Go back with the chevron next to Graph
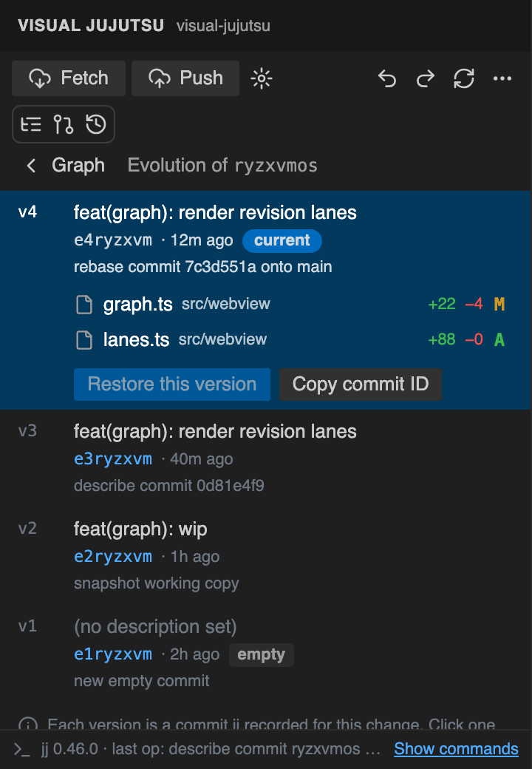This screenshot has height=769, width=532. [31, 166]
